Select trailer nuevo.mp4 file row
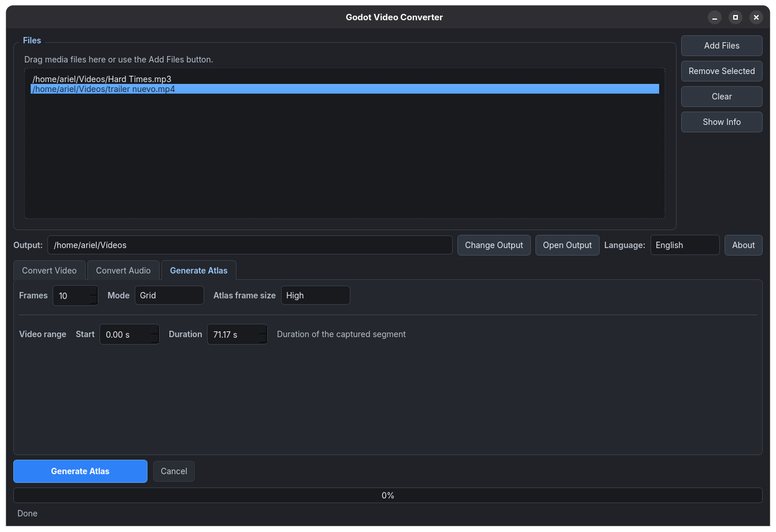The image size is (776, 532). click(x=345, y=89)
